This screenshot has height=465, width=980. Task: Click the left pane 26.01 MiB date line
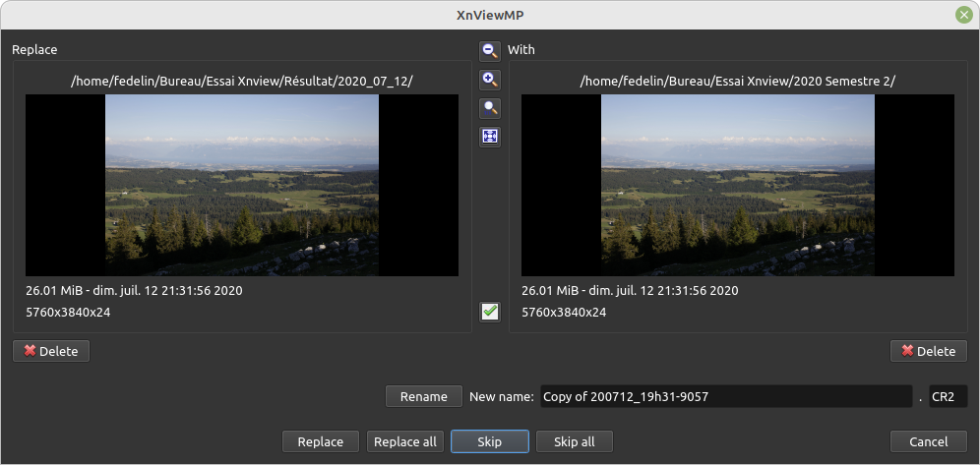pos(134,291)
